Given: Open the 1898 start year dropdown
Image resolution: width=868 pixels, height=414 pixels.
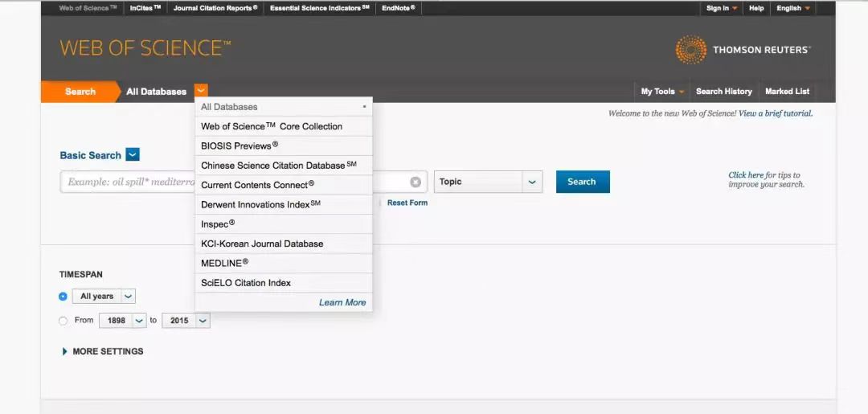Looking at the screenshot, I should pos(122,321).
